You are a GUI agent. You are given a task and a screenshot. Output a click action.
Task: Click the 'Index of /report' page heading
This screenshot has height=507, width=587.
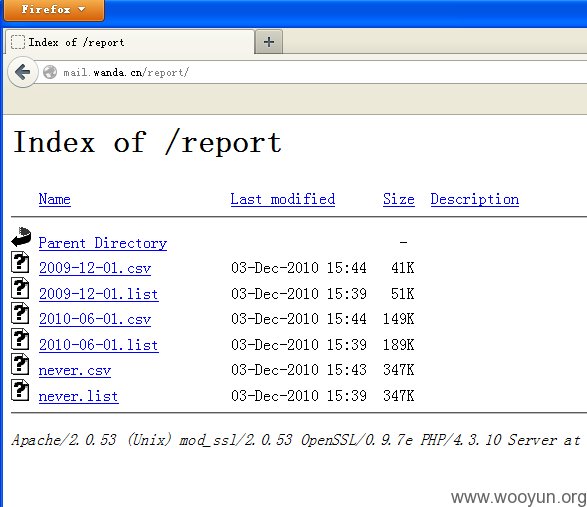(x=147, y=142)
